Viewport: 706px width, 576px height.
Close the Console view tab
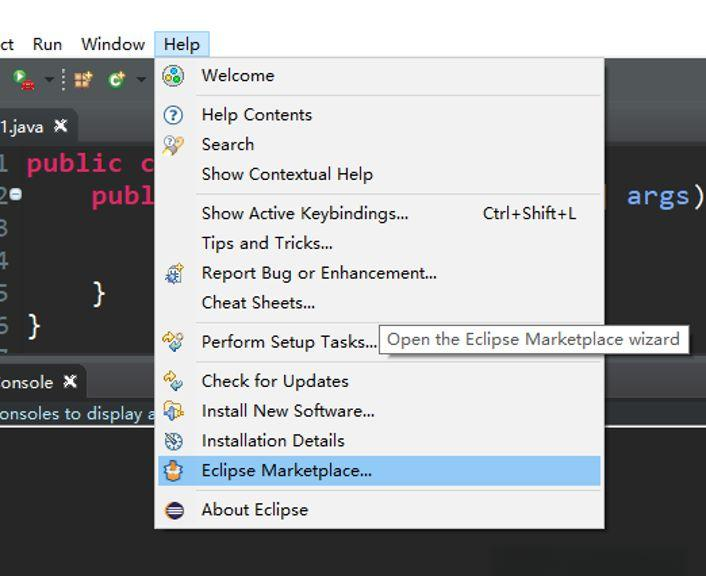(70, 382)
